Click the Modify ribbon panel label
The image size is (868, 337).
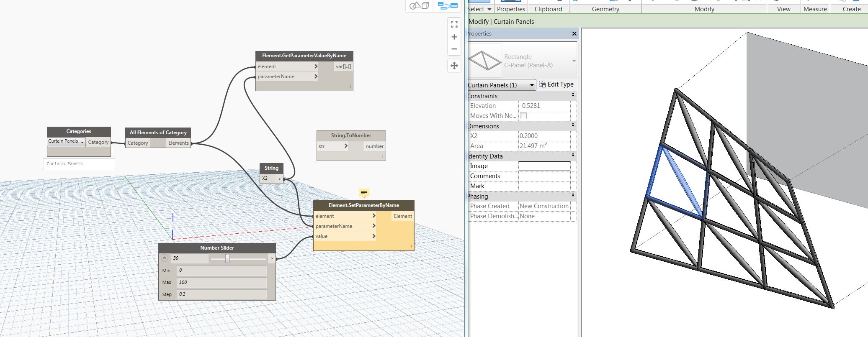pos(704,9)
